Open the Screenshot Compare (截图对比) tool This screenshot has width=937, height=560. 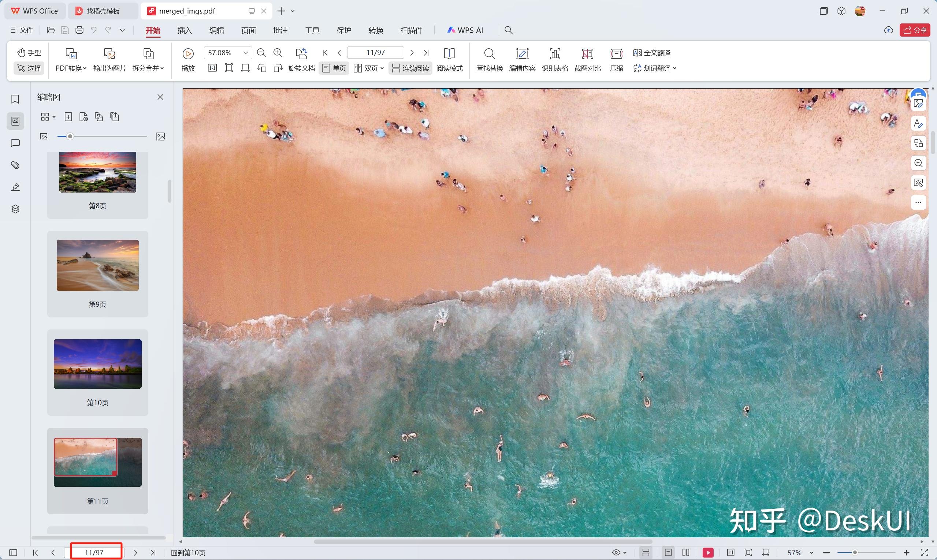point(587,54)
